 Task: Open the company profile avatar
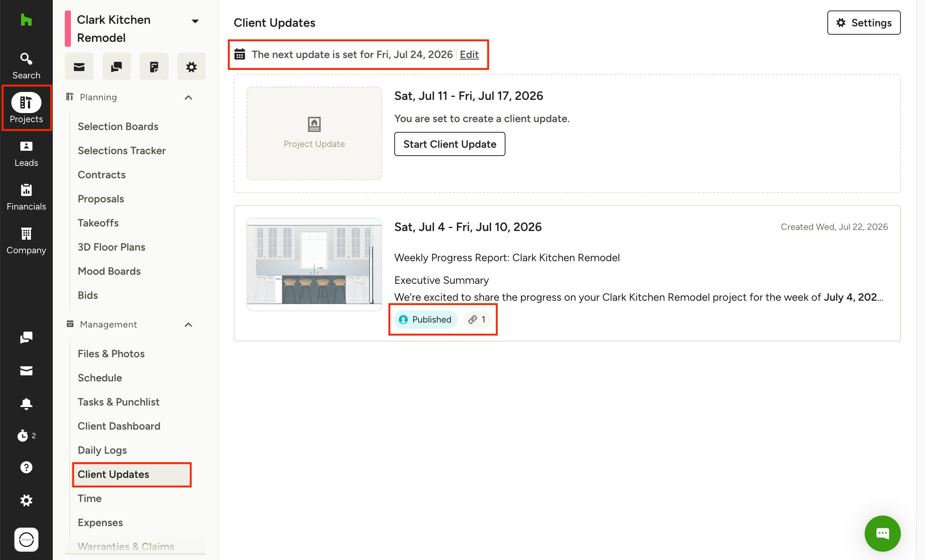point(26,539)
